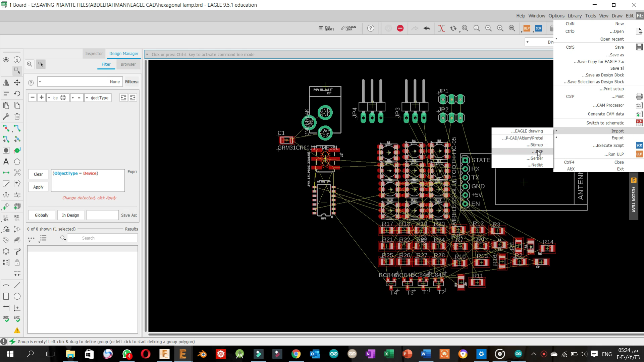Viewport: 644px width, 362px height.
Task: Run the DRC check
Action: click(x=6, y=319)
